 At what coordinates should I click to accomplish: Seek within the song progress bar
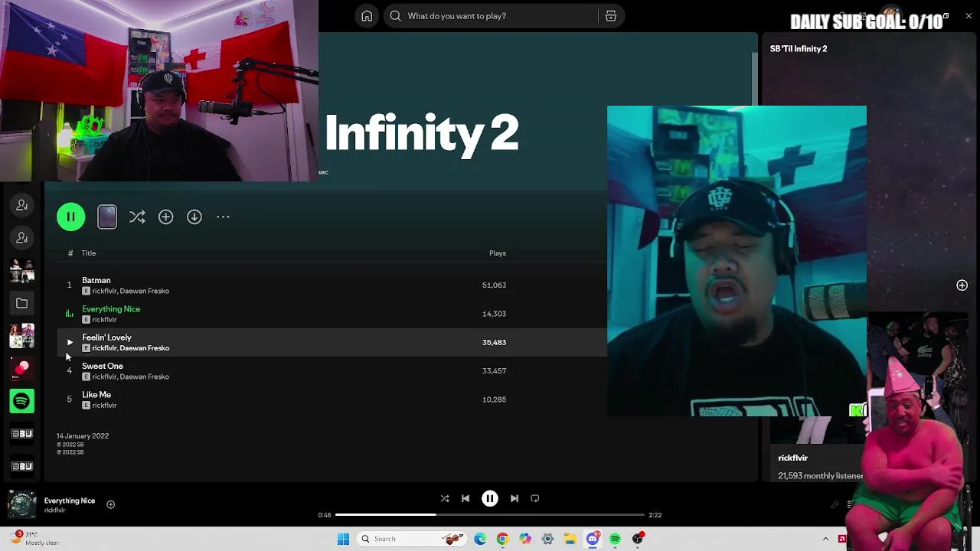tap(490, 515)
